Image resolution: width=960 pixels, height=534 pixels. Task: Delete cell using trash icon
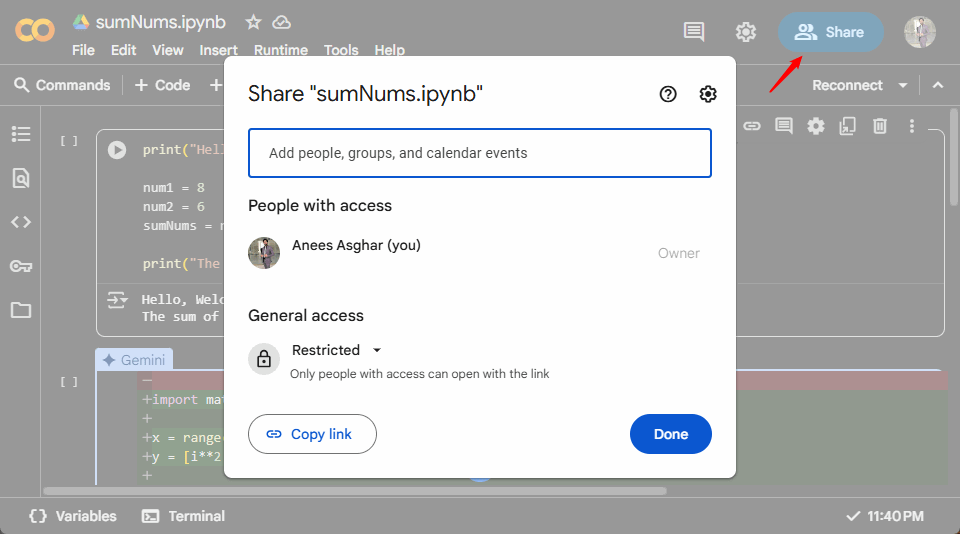click(x=880, y=126)
